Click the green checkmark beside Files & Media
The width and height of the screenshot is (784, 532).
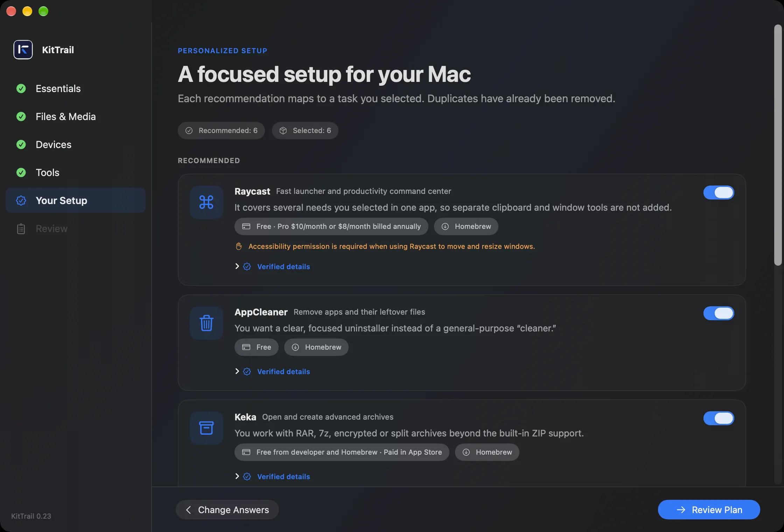pos(21,117)
